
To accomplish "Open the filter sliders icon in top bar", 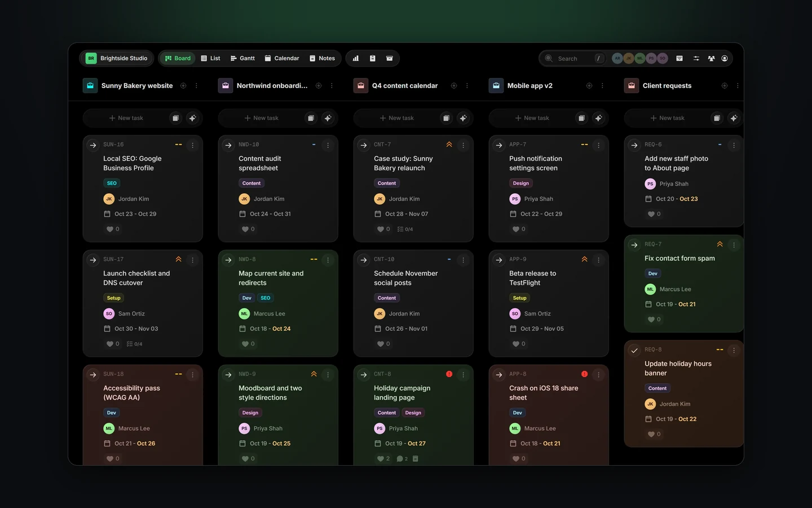I will coord(696,58).
